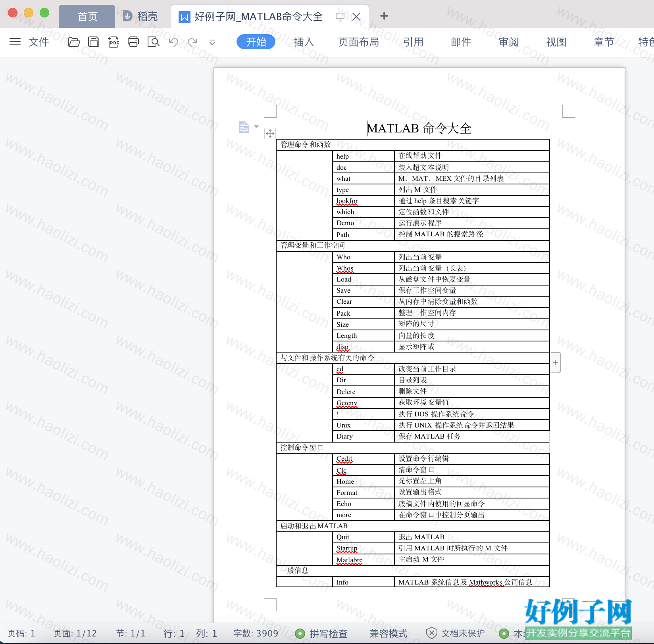Click the Cedit command cell
The height and width of the screenshot is (644, 654).
pyautogui.click(x=364, y=458)
